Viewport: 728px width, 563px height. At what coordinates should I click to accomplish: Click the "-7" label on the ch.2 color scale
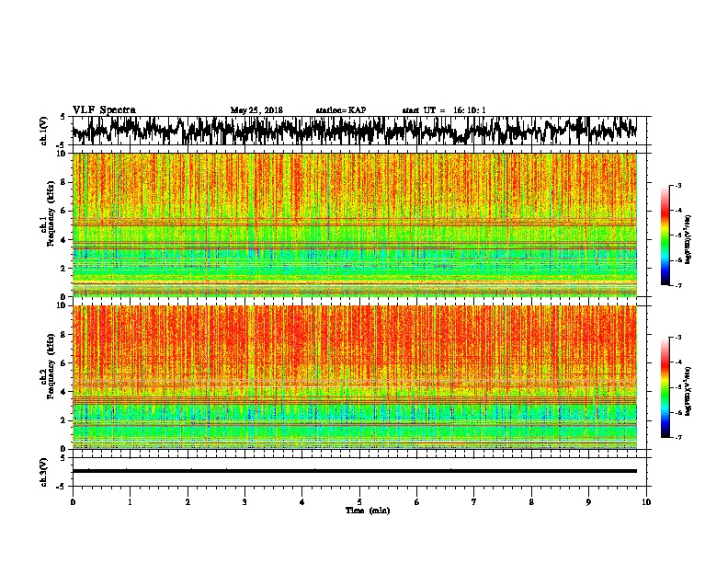click(677, 438)
